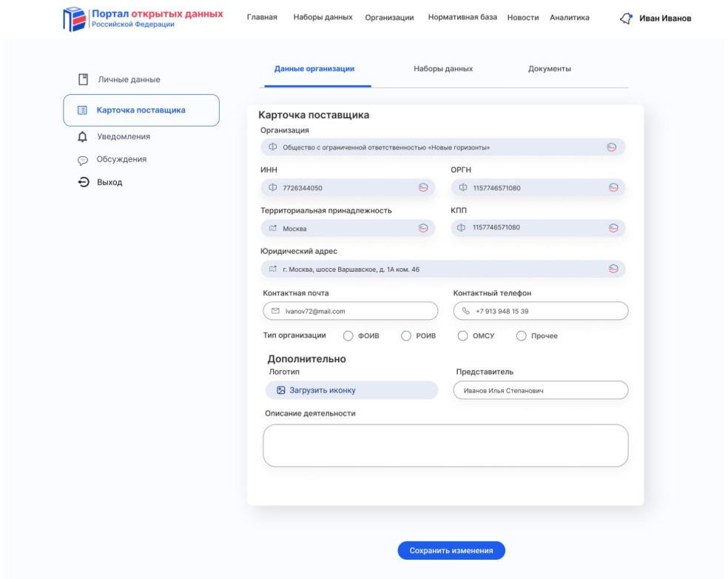The width and height of the screenshot is (728, 579).
Task: Click red icon in Территориальная принадлежность field
Action: click(423, 228)
